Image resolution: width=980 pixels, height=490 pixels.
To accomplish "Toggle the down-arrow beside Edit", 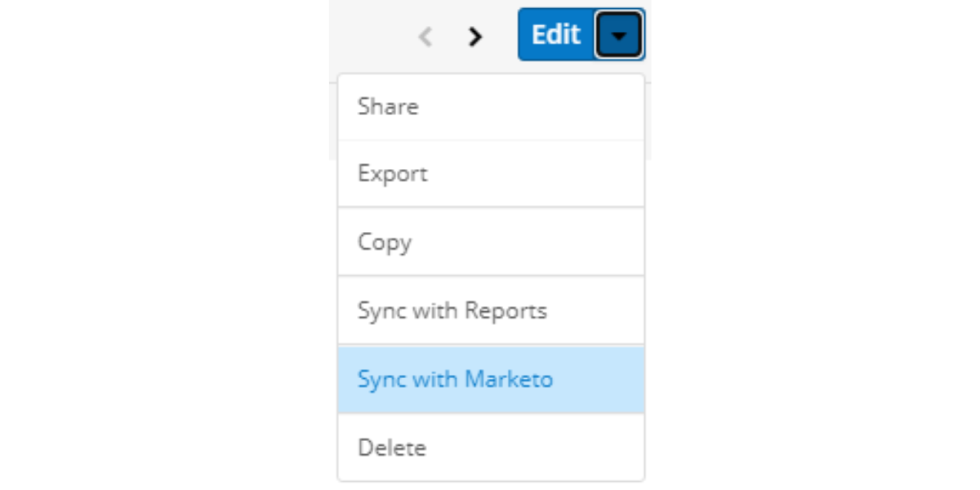I will (x=619, y=35).
